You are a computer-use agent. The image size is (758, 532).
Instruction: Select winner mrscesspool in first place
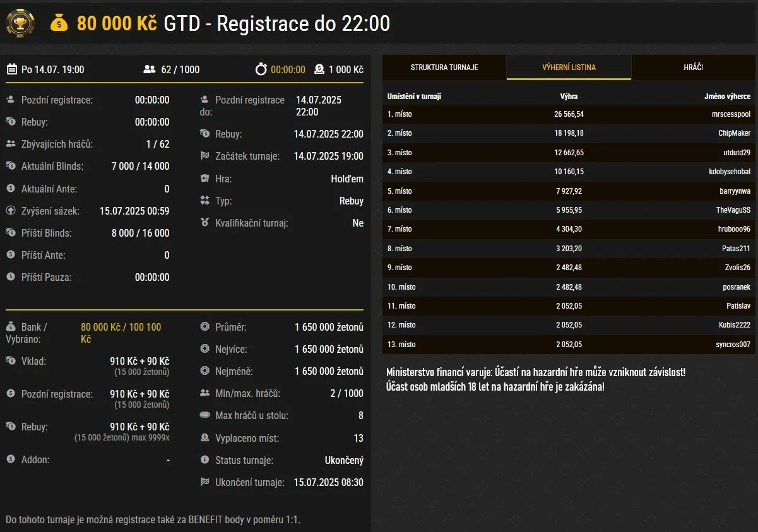pyautogui.click(x=730, y=114)
